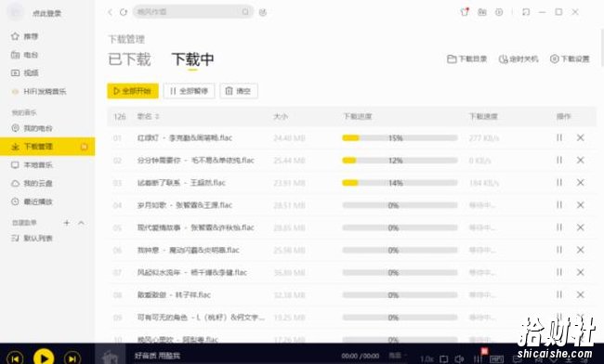The image size is (604, 364).
Task: Cancel the row 01 download at 15%
Action: point(580,137)
